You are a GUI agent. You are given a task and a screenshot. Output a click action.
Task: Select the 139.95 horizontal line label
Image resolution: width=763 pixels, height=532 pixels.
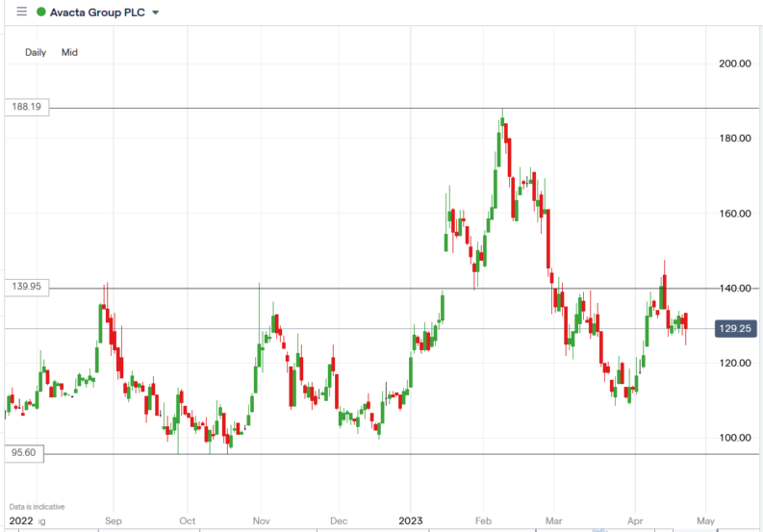[x=25, y=288]
